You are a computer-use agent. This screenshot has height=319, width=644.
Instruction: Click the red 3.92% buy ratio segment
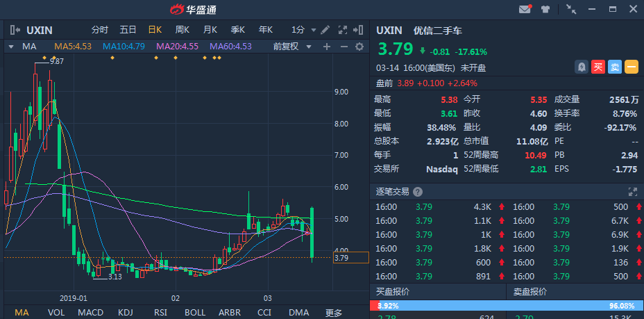[375, 306]
